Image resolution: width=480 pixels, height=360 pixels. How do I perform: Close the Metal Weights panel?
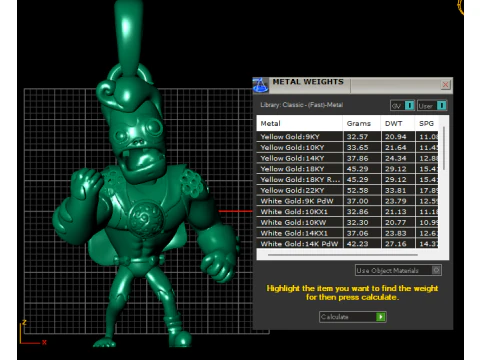coord(445,85)
